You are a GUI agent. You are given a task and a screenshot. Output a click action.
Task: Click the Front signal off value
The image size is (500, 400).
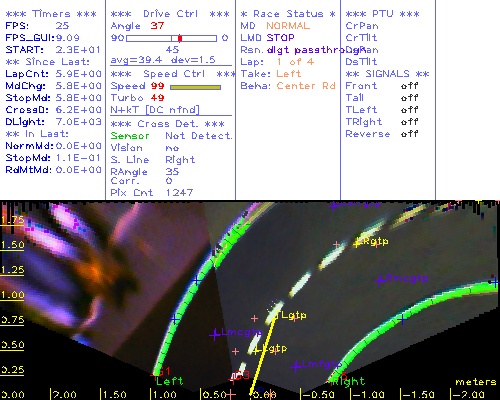click(409, 86)
